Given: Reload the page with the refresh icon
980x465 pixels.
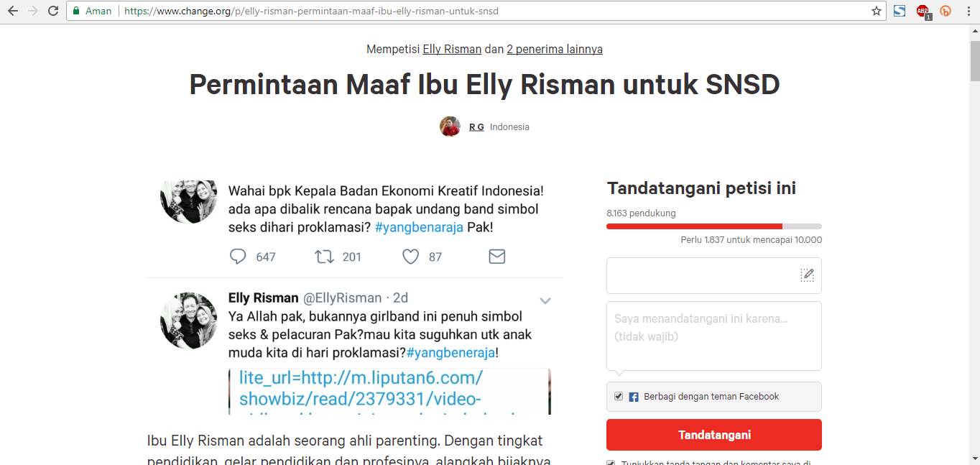Looking at the screenshot, I should [52, 11].
